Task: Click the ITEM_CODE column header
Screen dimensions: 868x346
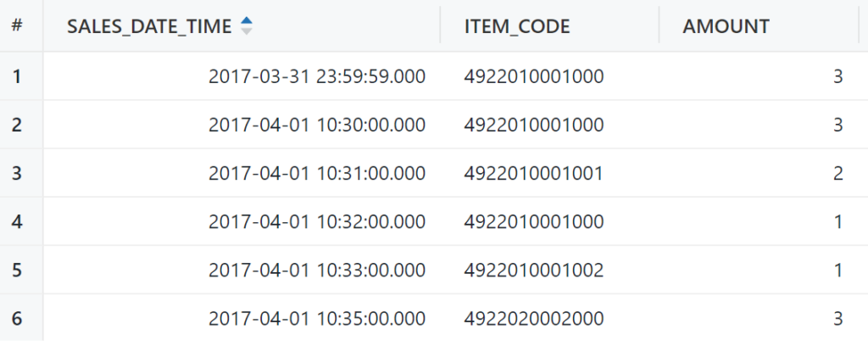Action: (x=517, y=26)
